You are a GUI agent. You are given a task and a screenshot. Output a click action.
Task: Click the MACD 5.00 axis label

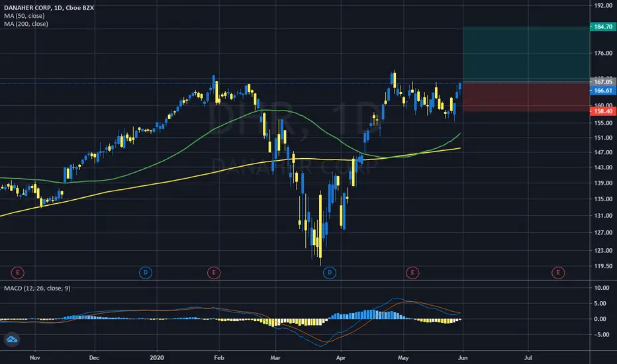(x=600, y=303)
